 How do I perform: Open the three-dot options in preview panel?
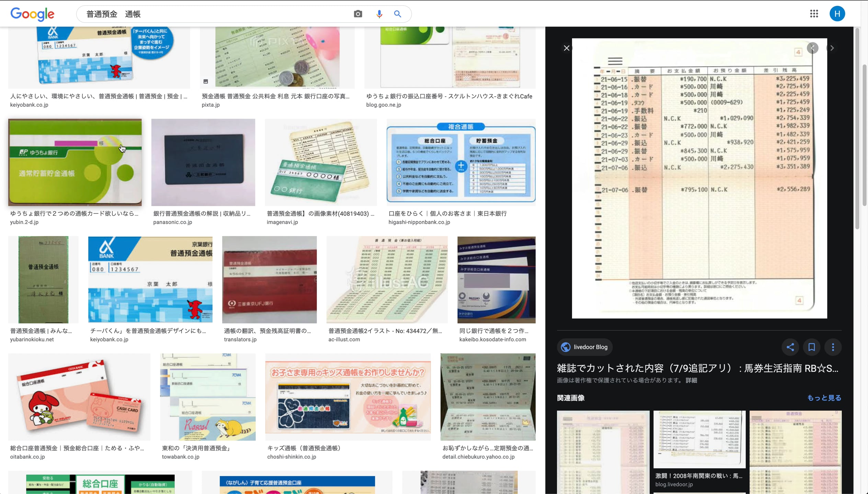[832, 347]
